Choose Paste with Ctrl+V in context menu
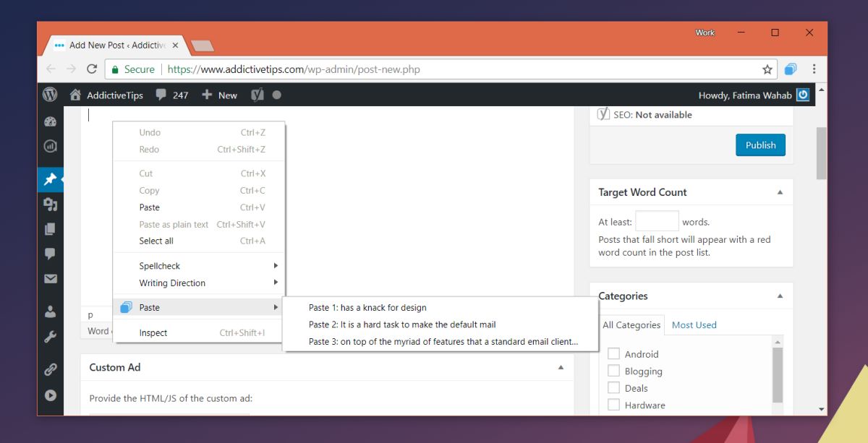868x443 pixels. click(x=200, y=207)
